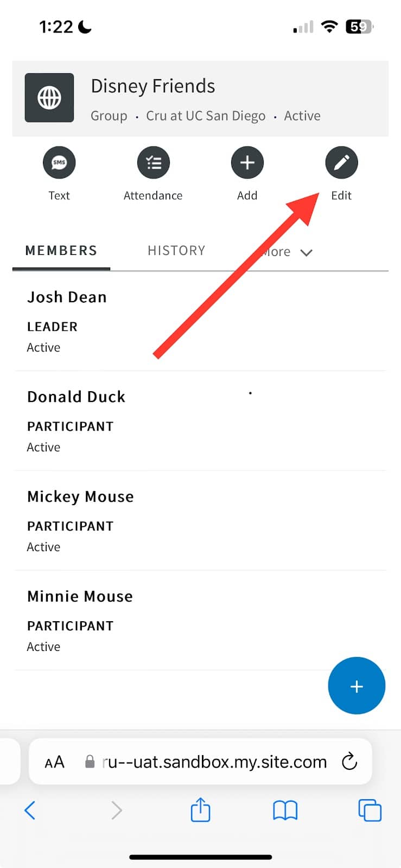Show open Safari tabs overview
Viewport: 401px width, 868px height.
click(370, 810)
